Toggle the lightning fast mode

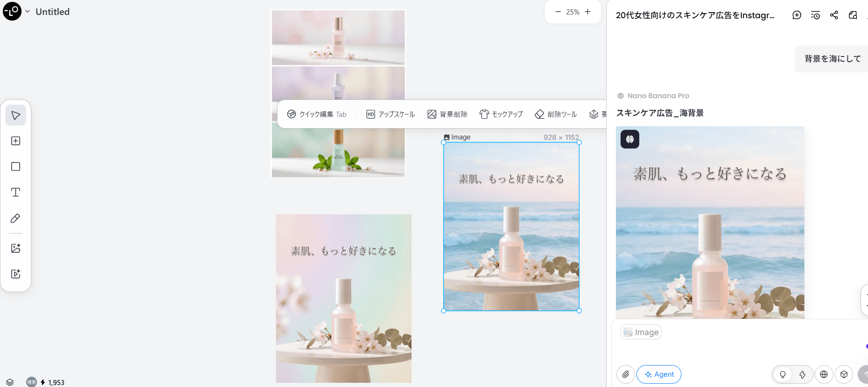point(802,374)
